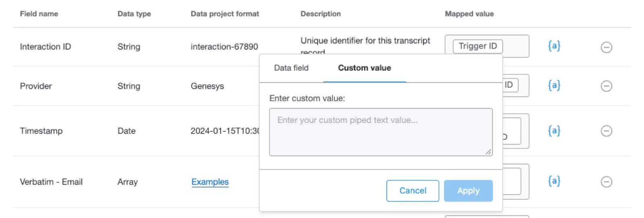This screenshot has width=644, height=218.
Task: Click the Description column header
Action: pyautogui.click(x=320, y=14)
